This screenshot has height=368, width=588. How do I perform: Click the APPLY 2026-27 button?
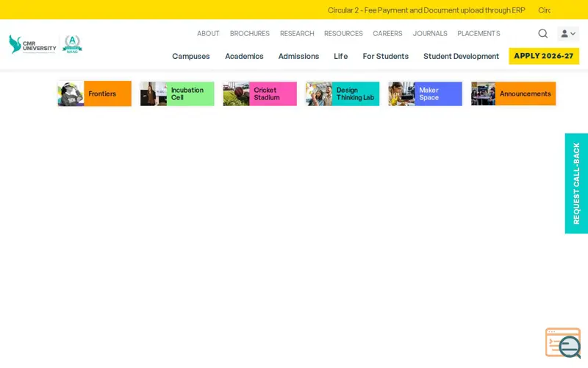click(x=544, y=56)
